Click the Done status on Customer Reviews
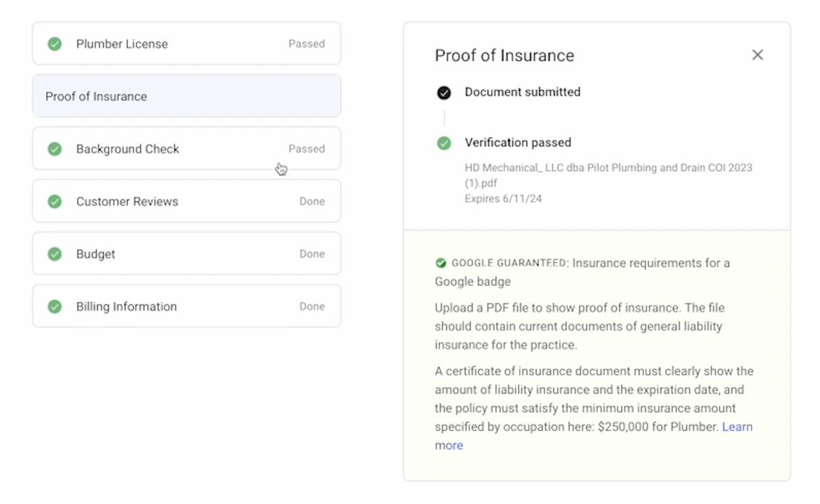This screenshot has height=504, width=820. point(312,201)
